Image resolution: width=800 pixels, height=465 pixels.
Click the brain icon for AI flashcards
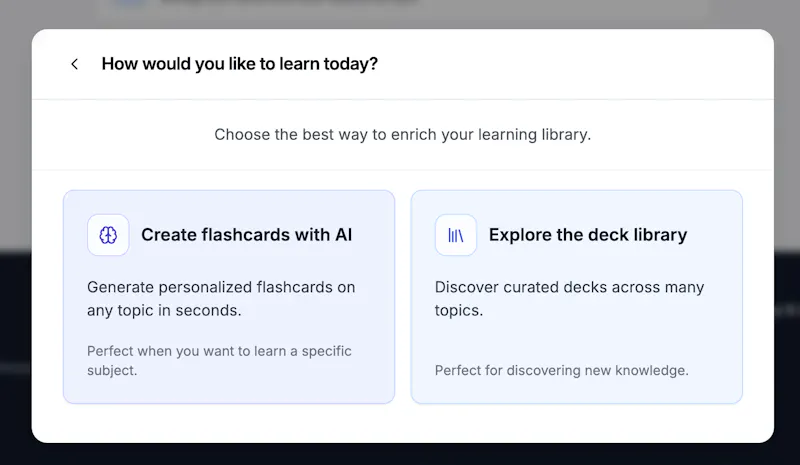108,235
